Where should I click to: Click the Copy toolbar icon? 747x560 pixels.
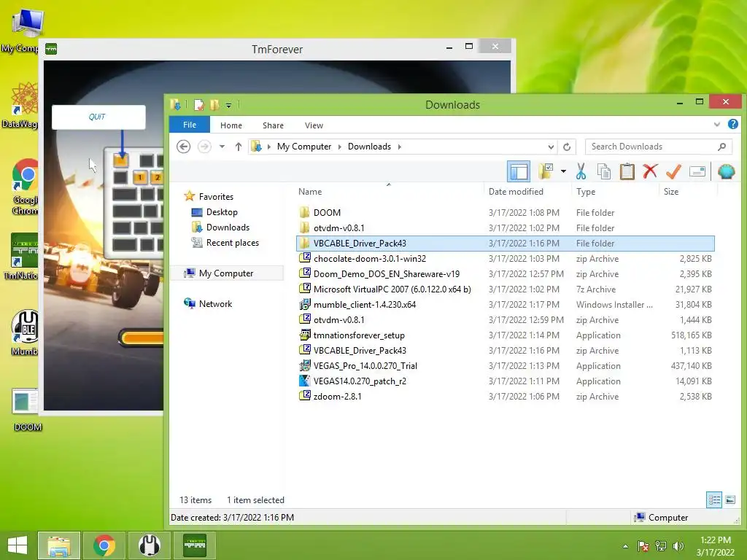tap(603, 171)
